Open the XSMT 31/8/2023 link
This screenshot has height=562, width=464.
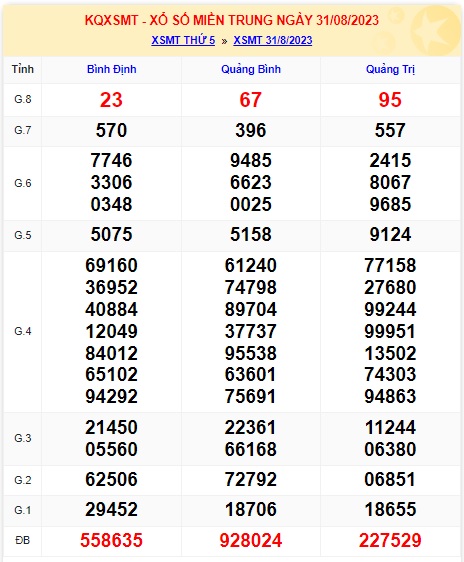pyautogui.click(x=273, y=40)
